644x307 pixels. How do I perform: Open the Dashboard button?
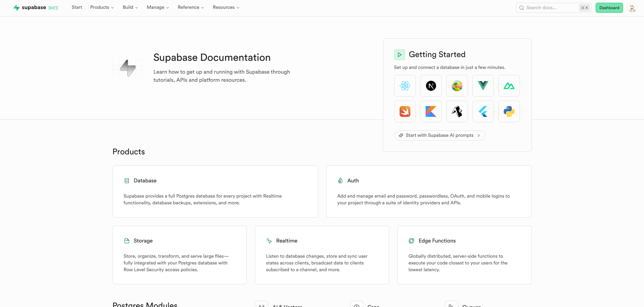609,8
